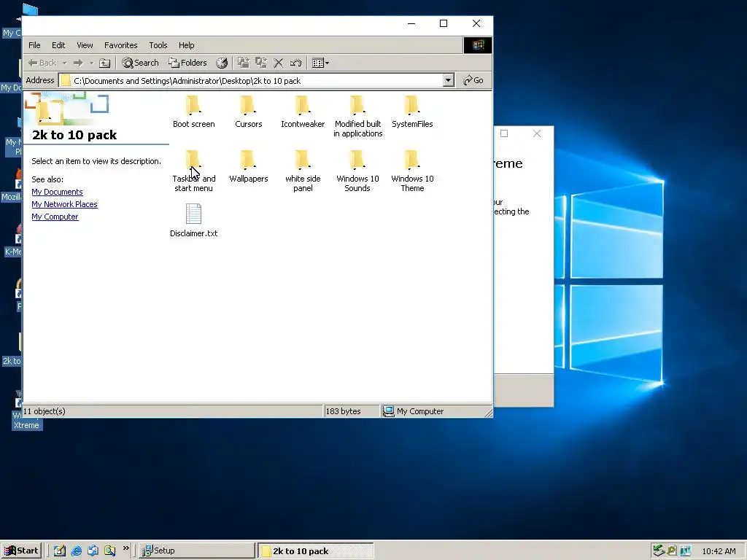This screenshot has height=560, width=747.
Task: Launch Internet Explorer from quick launch
Action: point(76,551)
